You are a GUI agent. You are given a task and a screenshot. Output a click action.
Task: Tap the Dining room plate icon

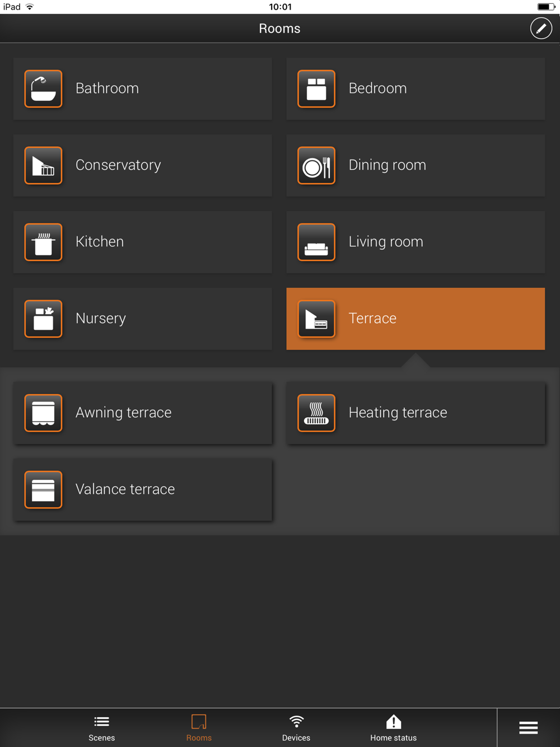(316, 165)
